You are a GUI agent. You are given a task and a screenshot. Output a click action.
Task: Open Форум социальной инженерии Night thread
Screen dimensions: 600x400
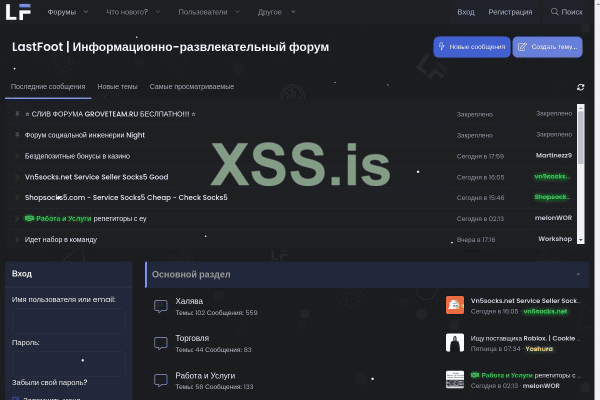coord(85,135)
